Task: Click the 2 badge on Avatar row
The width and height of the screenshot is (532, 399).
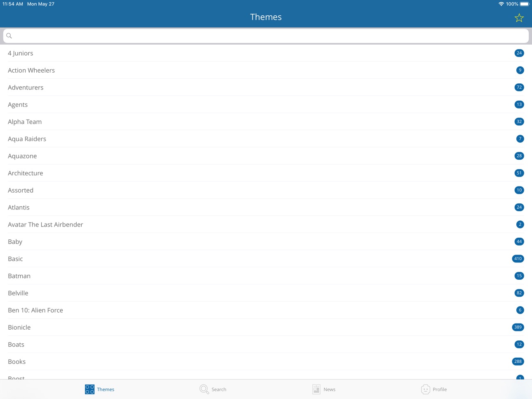Action: click(x=520, y=224)
